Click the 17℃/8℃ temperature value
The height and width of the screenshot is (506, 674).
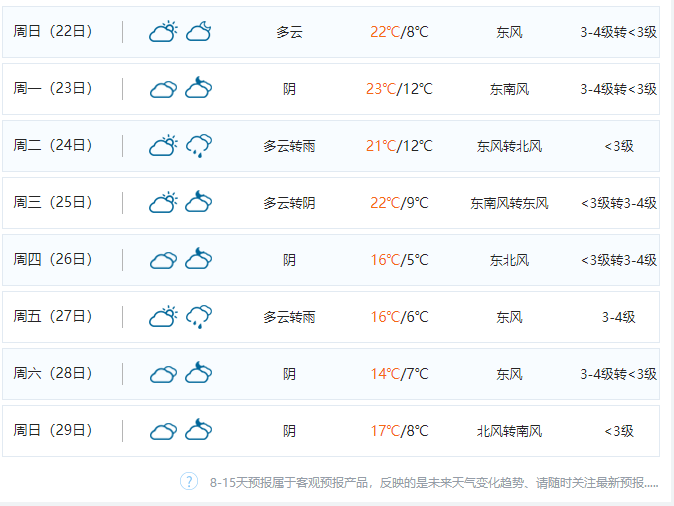(399, 431)
